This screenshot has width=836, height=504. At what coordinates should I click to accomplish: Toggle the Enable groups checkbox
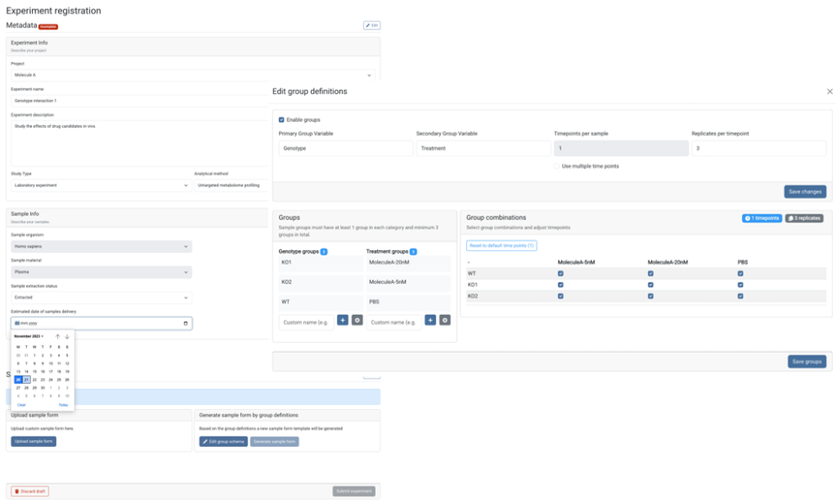coord(281,120)
